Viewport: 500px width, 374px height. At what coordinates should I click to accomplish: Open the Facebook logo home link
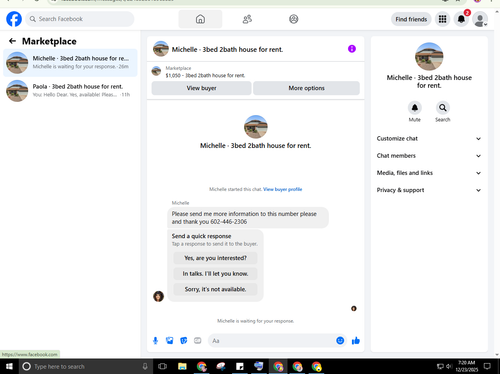[x=14, y=19]
